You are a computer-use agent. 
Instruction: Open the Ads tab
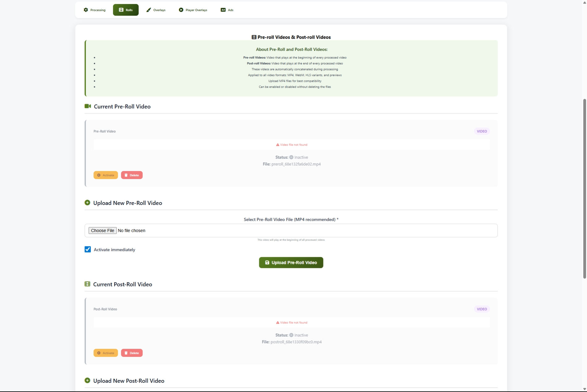[227, 10]
